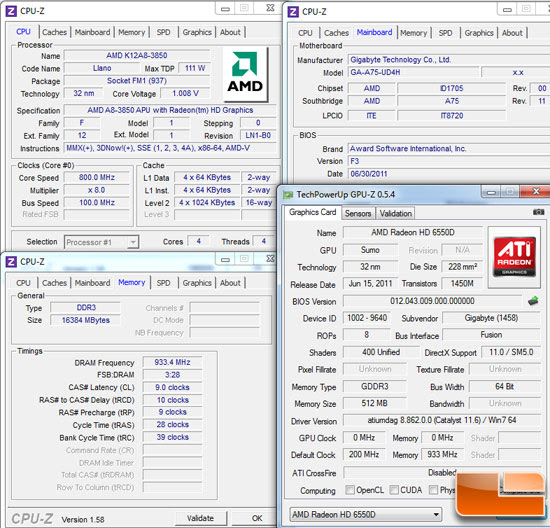Viewport: 550px width, 528px height.
Task: Close the TechPowerUp GPU-Z window
Action: click(x=536, y=192)
